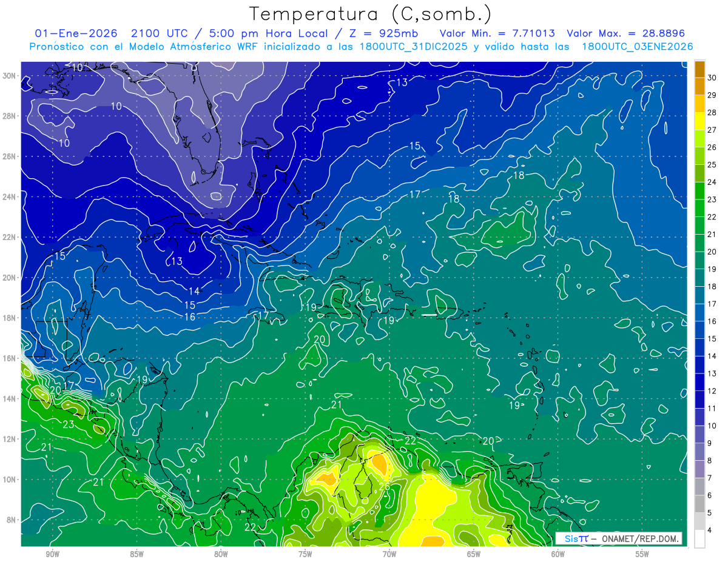This screenshot has height=562, width=728.
Task: Click the '60W' longitude axis label
Action: (558, 554)
